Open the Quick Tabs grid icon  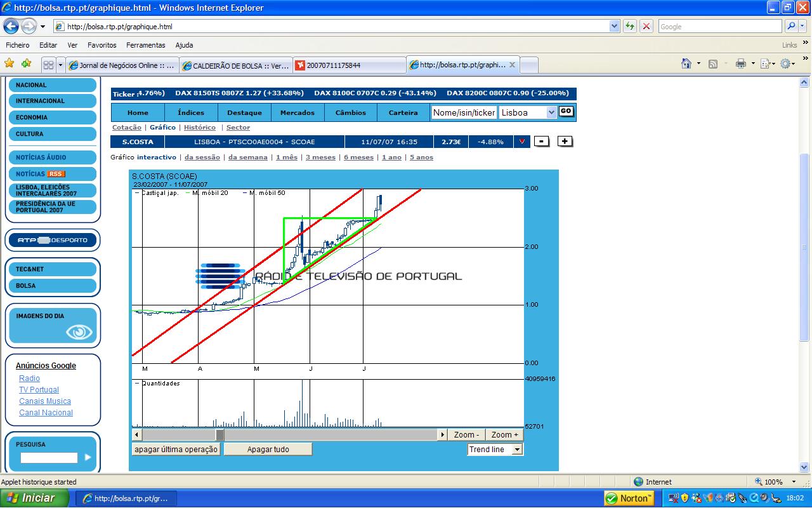(48, 65)
